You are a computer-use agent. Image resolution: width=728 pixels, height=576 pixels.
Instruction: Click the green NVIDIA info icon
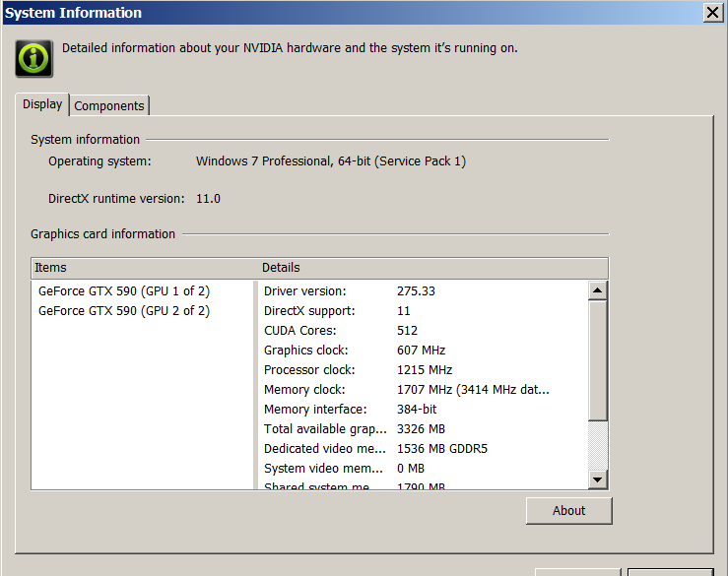point(33,58)
